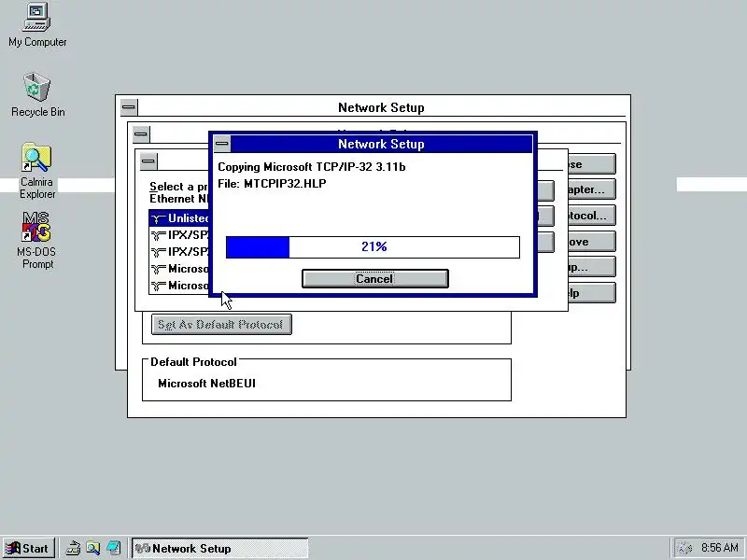Click the Set As Default Protocol button
Image resolution: width=747 pixels, height=560 pixels.
[x=221, y=324]
